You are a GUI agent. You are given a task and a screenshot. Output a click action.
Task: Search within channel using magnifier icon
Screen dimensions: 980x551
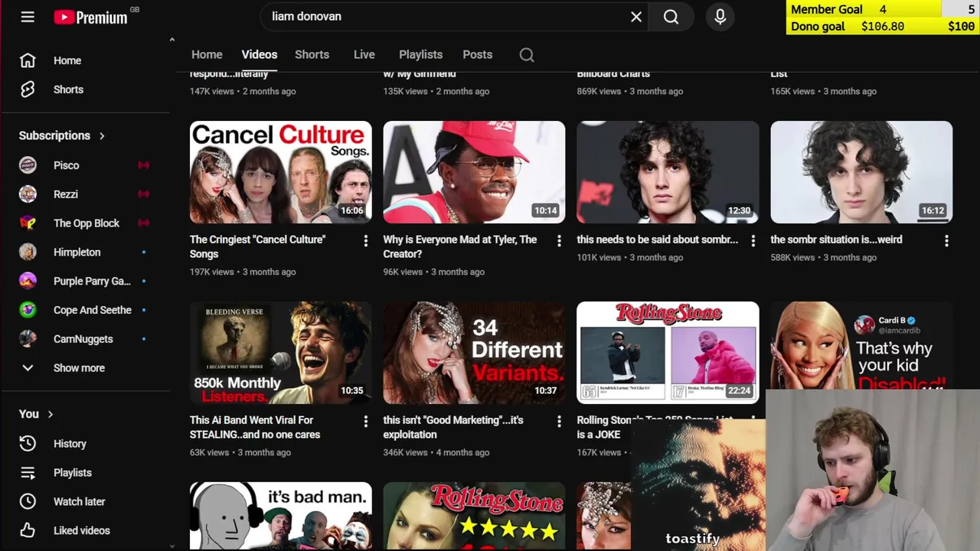click(527, 54)
